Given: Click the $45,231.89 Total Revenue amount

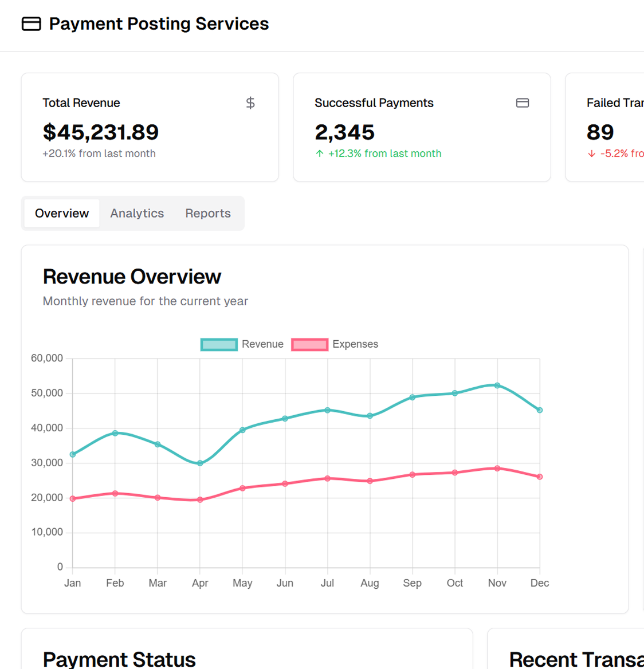Looking at the screenshot, I should 101,132.
